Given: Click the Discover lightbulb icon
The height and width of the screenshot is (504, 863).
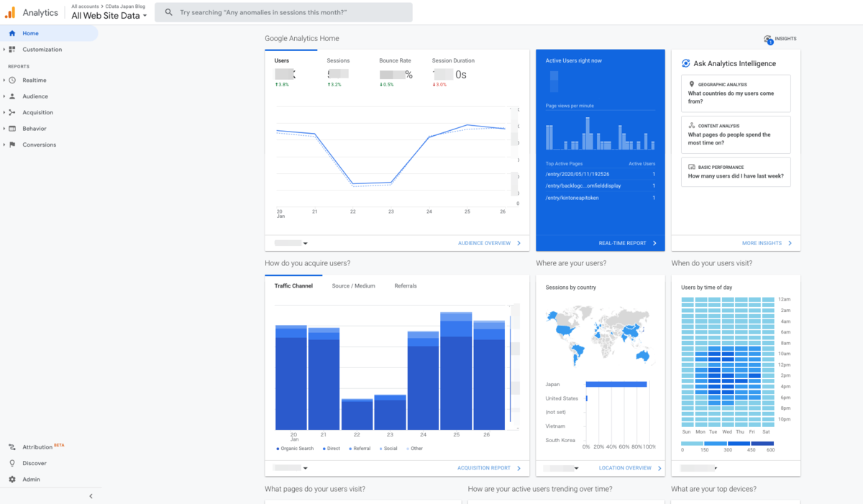Looking at the screenshot, I should pos(12,464).
